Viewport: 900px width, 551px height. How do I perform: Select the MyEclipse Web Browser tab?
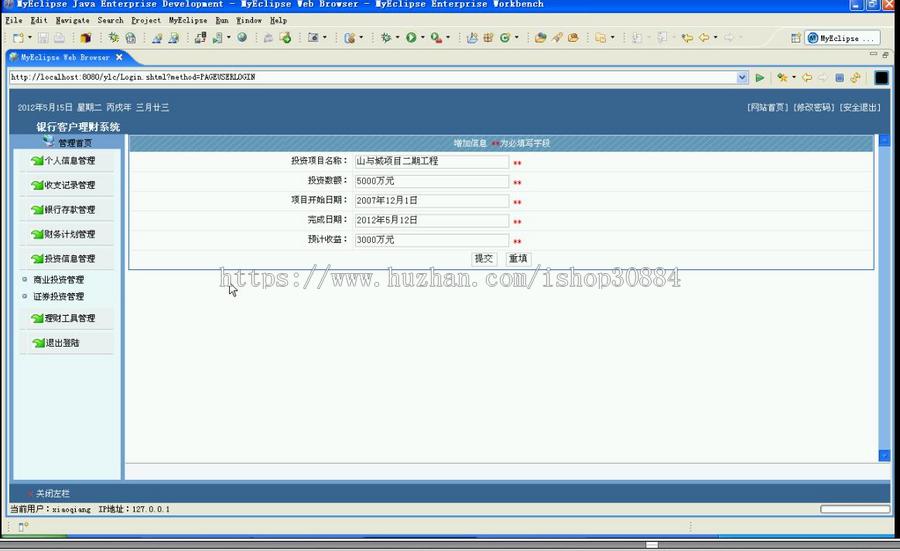point(65,57)
